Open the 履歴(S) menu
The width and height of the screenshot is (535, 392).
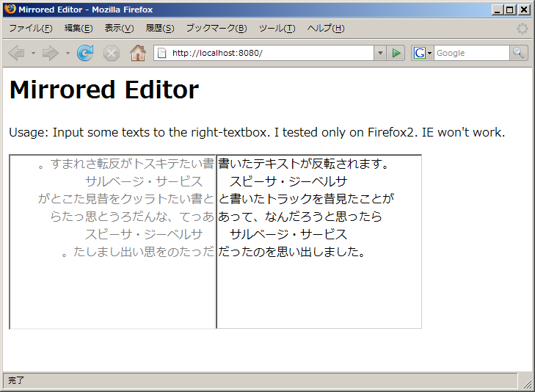[x=160, y=29]
